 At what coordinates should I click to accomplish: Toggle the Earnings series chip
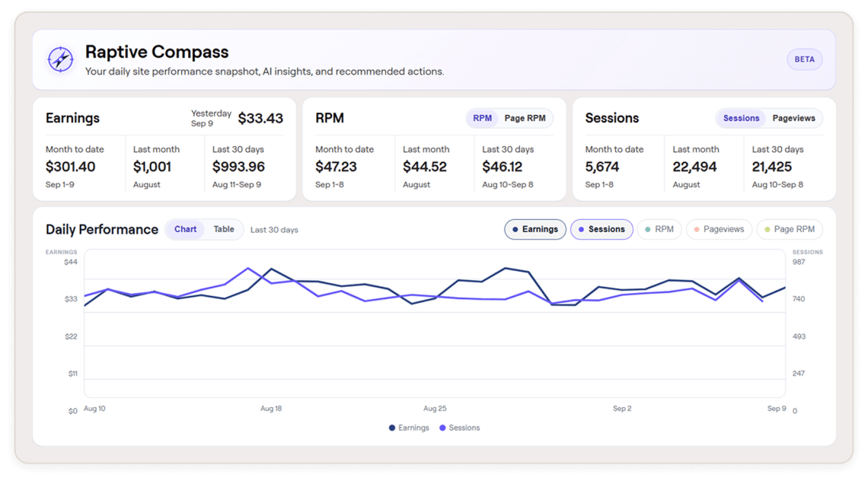535,229
